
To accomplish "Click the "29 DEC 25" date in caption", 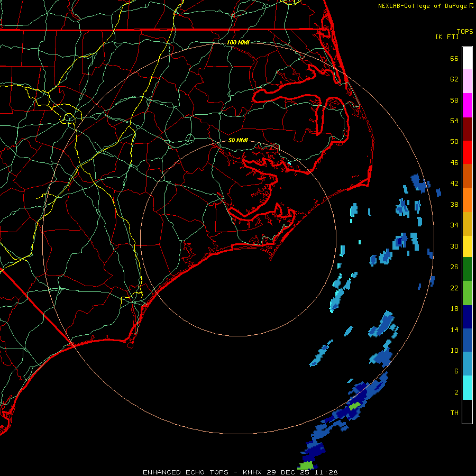I will click(288, 472).
